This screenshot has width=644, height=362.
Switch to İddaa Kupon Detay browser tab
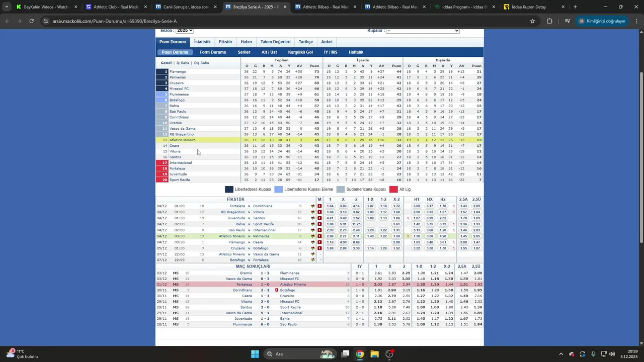point(535,7)
